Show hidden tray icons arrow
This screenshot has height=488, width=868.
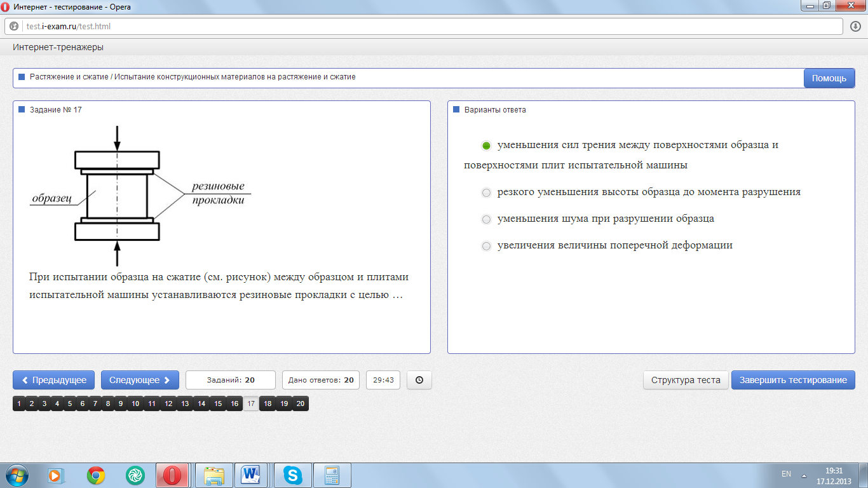pyautogui.click(x=804, y=475)
